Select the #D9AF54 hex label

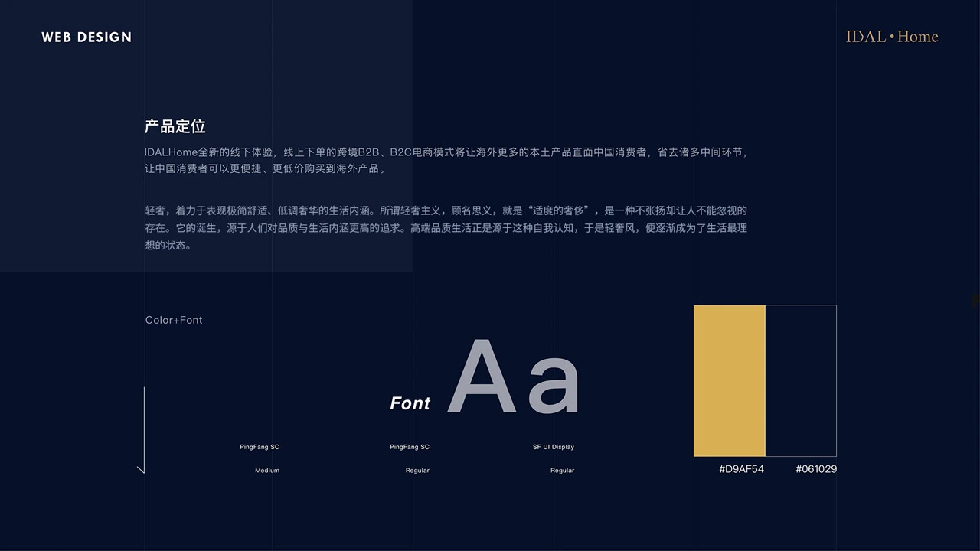pos(741,469)
